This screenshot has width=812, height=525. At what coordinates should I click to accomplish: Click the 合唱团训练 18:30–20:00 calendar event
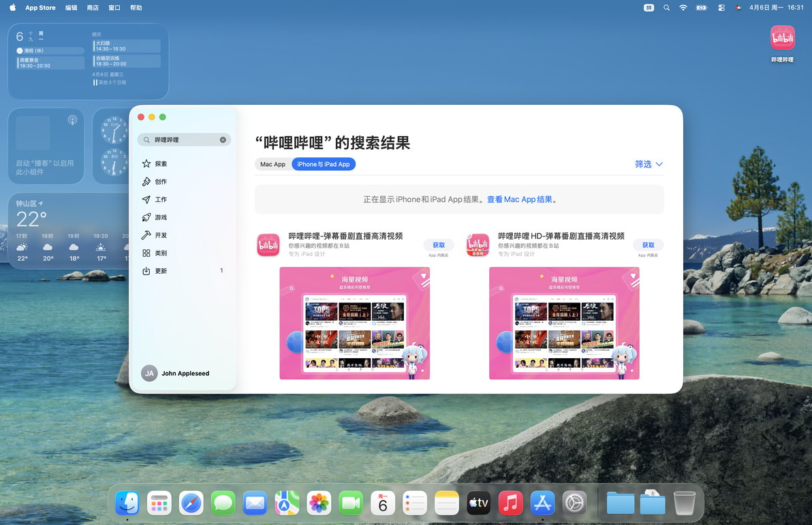pos(127,61)
